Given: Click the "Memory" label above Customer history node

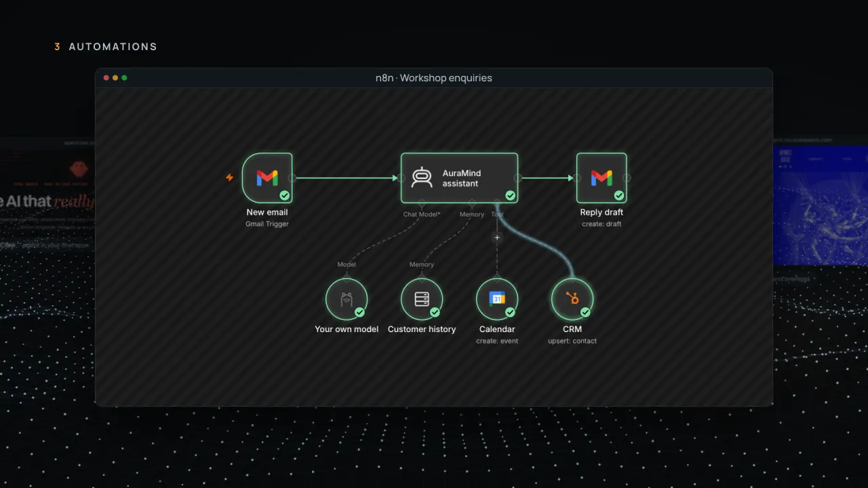Looking at the screenshot, I should coord(422,264).
